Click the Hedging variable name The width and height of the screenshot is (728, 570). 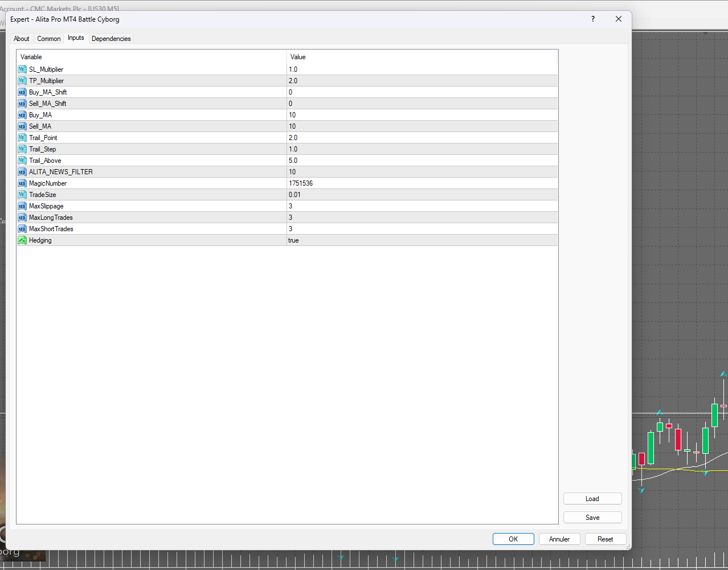pyautogui.click(x=40, y=240)
